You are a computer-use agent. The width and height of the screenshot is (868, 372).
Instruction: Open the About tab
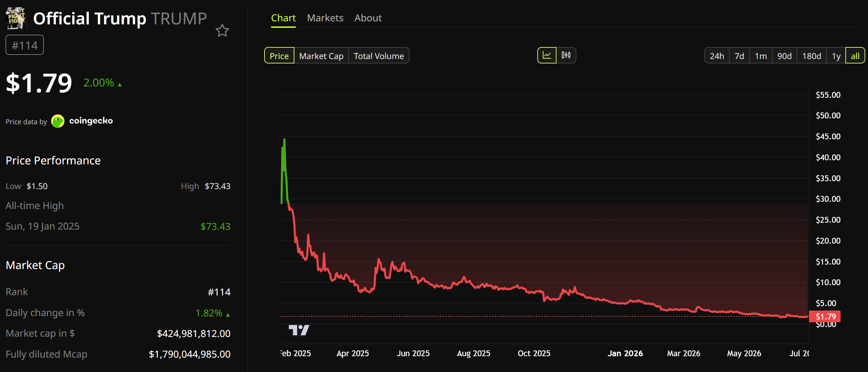(368, 18)
